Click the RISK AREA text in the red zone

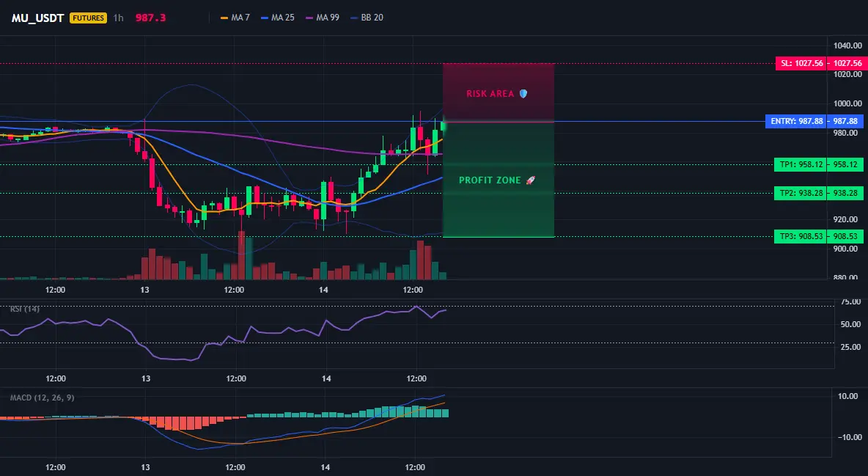[490, 94]
